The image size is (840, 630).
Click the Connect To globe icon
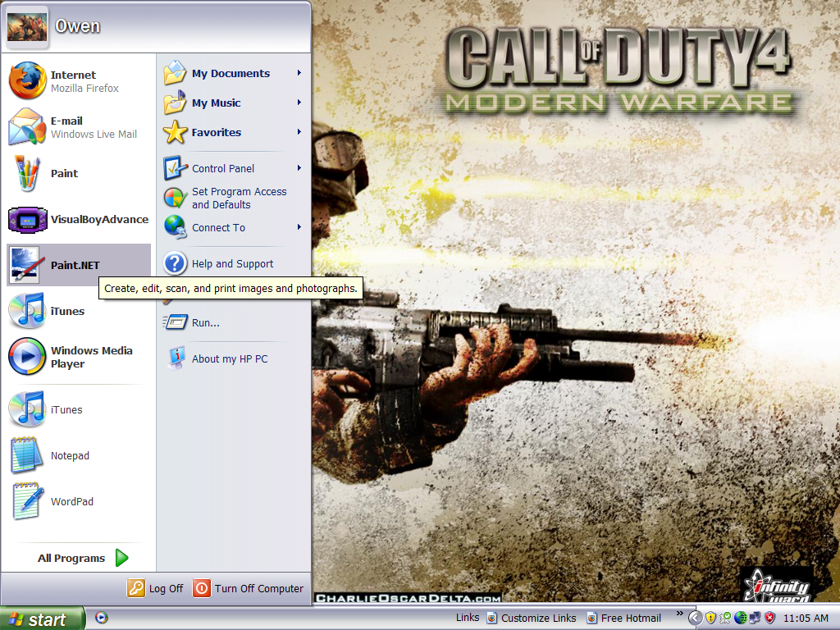pyautogui.click(x=175, y=228)
